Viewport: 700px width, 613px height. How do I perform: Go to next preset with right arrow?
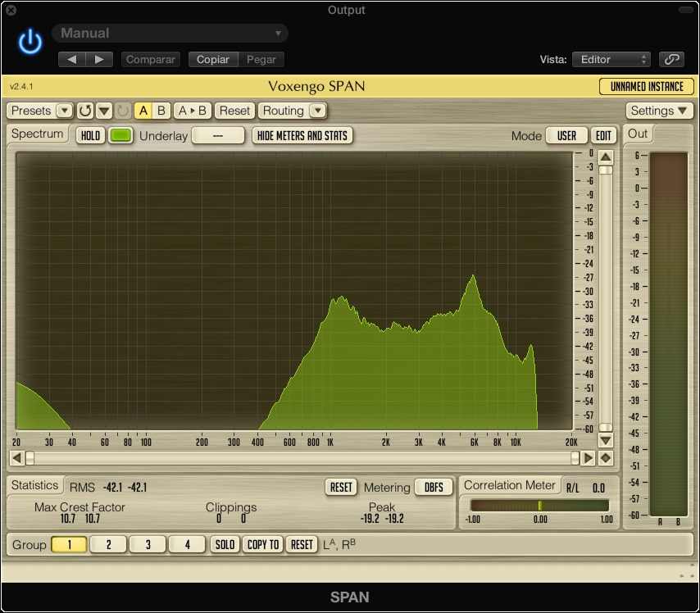pos(99,59)
